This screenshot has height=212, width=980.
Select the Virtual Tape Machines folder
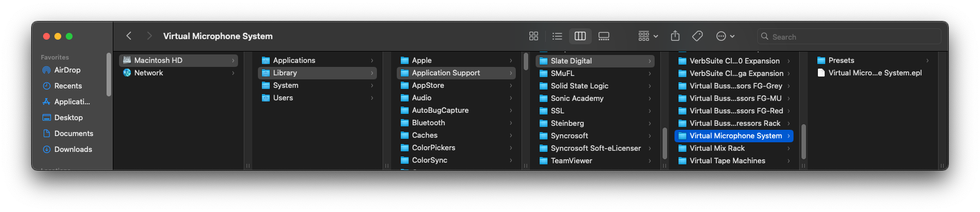point(734,160)
